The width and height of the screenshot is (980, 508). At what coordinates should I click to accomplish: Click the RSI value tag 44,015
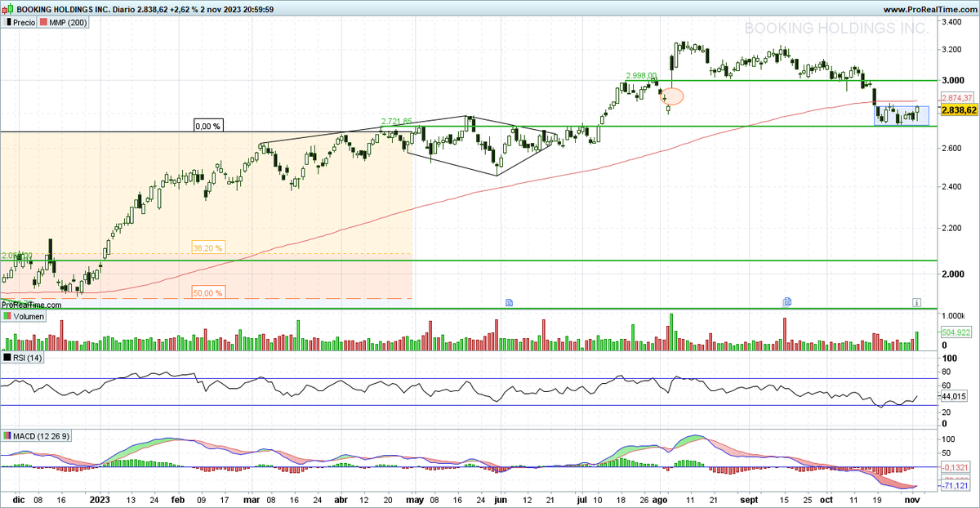tap(954, 396)
